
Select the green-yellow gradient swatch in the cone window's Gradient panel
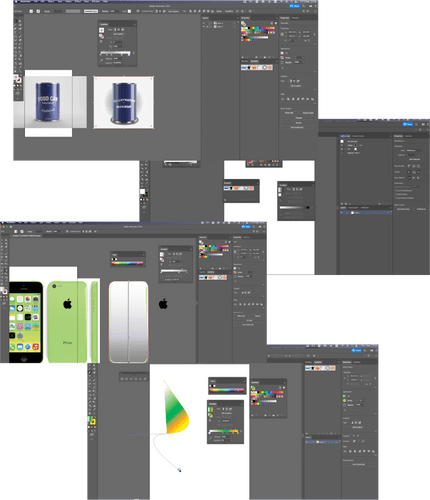[210, 410]
